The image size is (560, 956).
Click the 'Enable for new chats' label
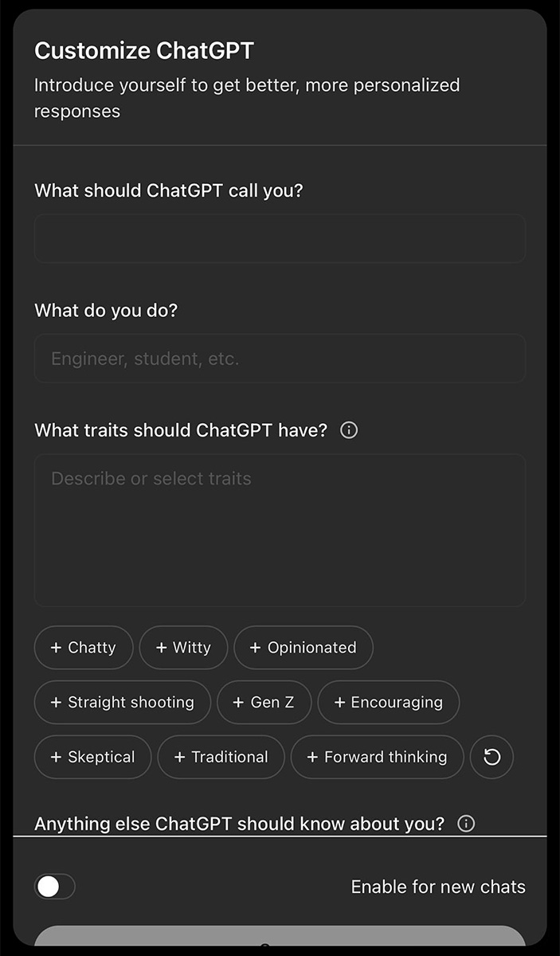click(x=438, y=887)
